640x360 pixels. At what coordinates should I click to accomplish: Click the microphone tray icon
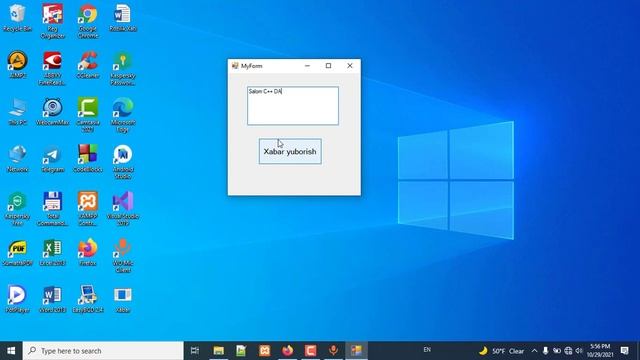tap(545, 351)
